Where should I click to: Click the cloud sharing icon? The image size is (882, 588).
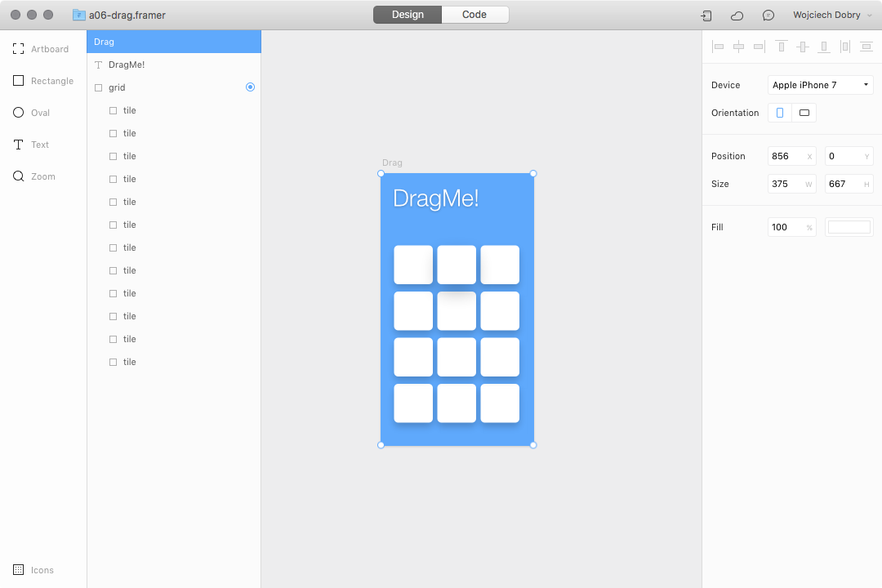pyautogui.click(x=736, y=15)
